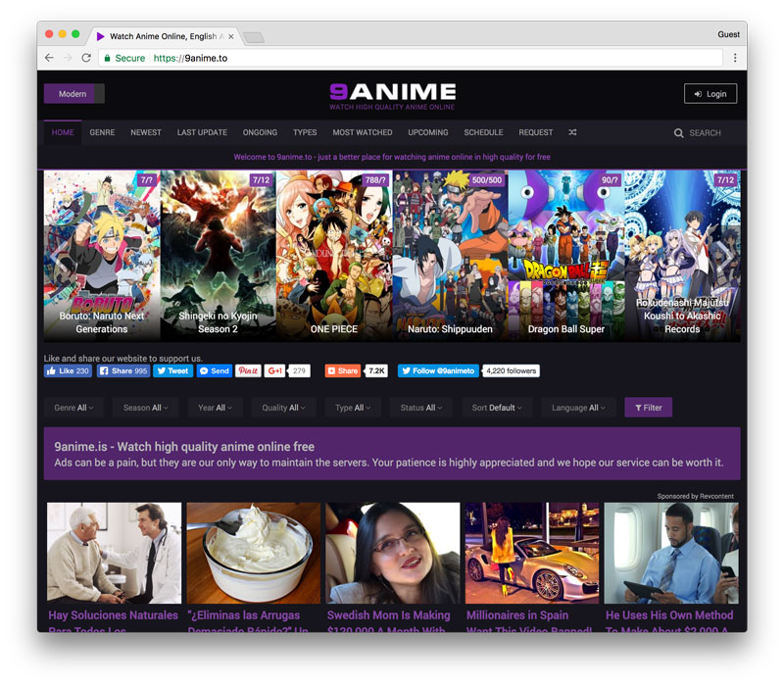The image size is (784, 685).
Task: Click the orange Share button
Action: click(343, 371)
